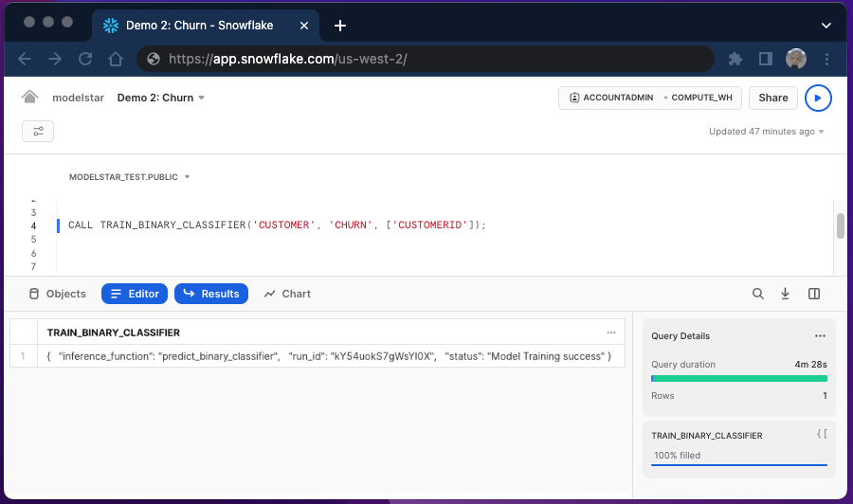853x504 pixels.
Task: Click the home icon next to modelstar
Action: [x=30, y=98]
